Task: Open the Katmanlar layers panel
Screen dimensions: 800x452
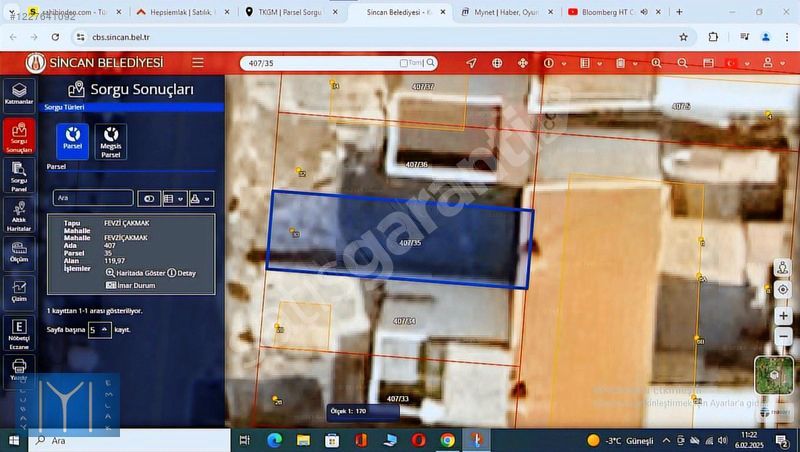Action: point(19,93)
